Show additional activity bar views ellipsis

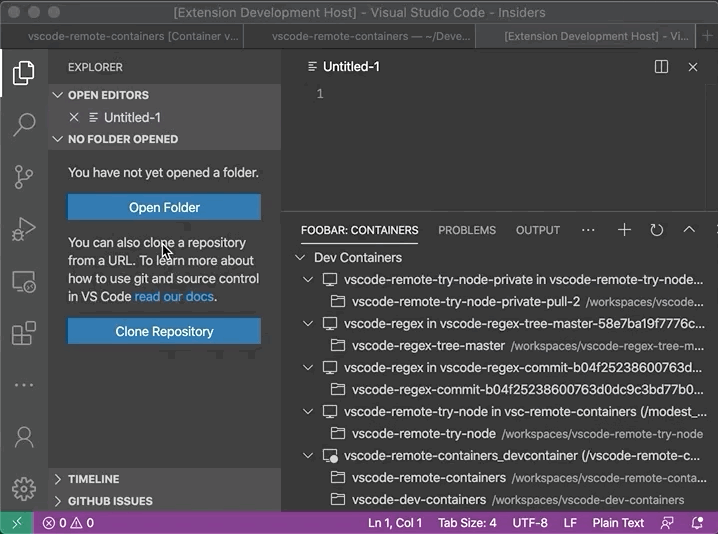click(x=23, y=385)
